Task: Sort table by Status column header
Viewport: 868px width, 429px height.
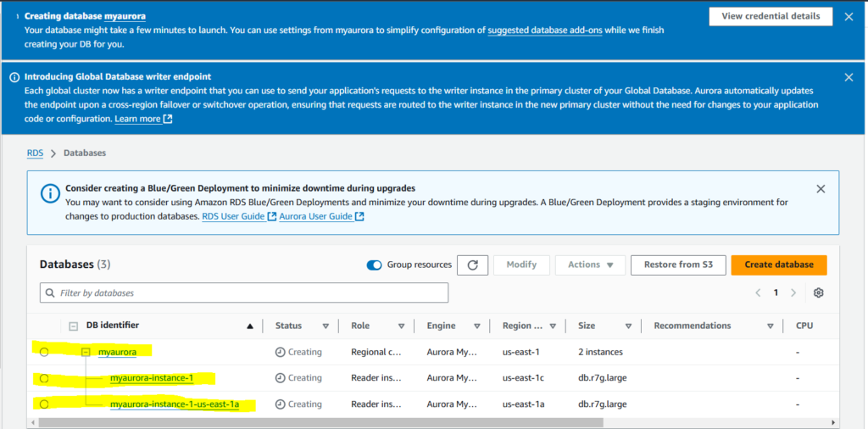Action: (x=288, y=326)
